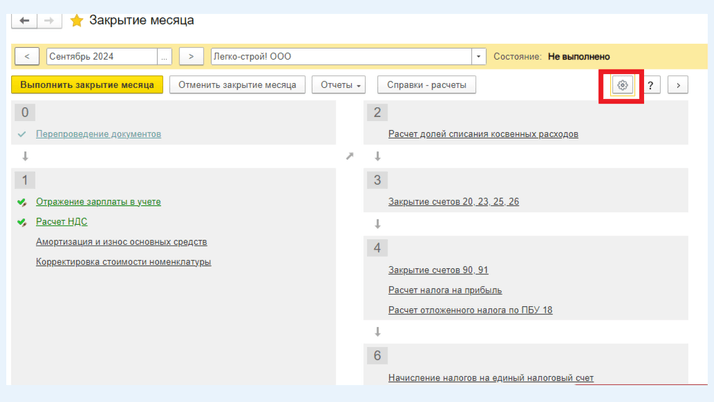This screenshot has width=714, height=402.
Task: Click the right chevron more button
Action: pos(678,86)
